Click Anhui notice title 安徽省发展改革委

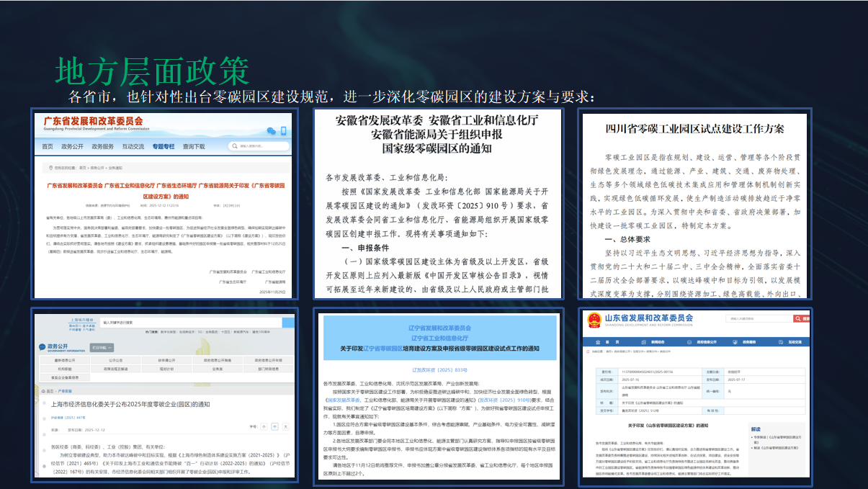437,134
